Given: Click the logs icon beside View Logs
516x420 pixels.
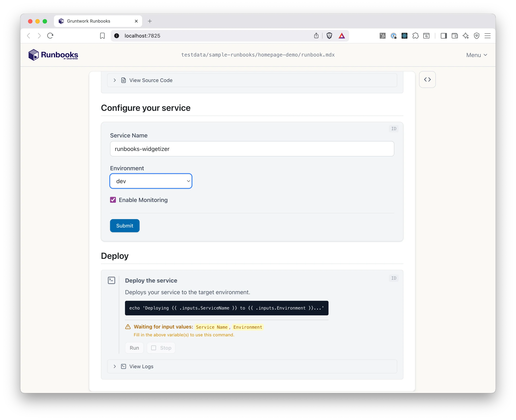Looking at the screenshot, I should click(124, 366).
